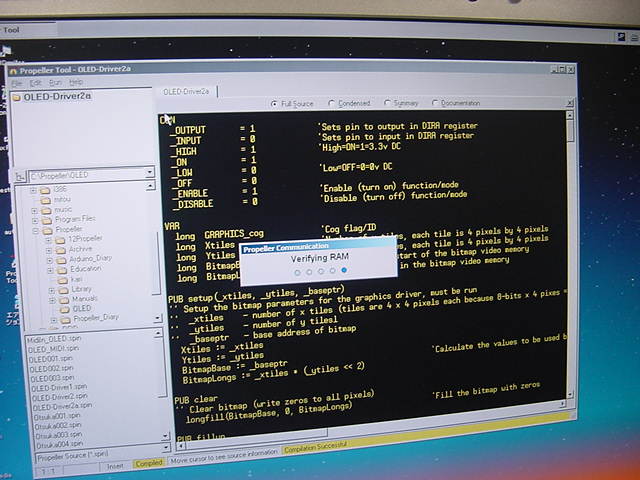Select the 12Propeller folder icon
The width and height of the screenshot is (640, 480).
click(x=60, y=240)
